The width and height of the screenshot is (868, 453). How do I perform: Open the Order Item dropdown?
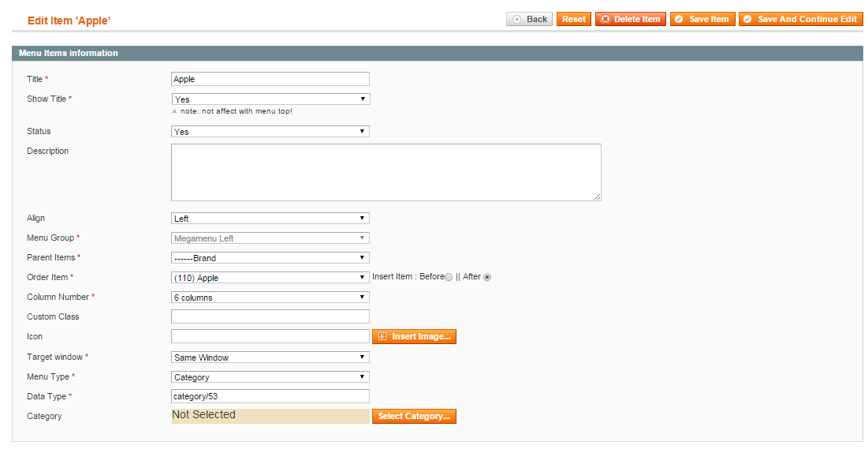pos(270,278)
